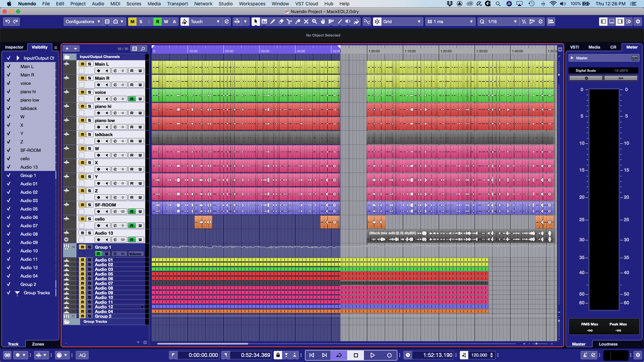Open the 1/16 quantize preset dropdown
This screenshot has width=644, height=362.
pyautogui.click(x=502, y=21)
